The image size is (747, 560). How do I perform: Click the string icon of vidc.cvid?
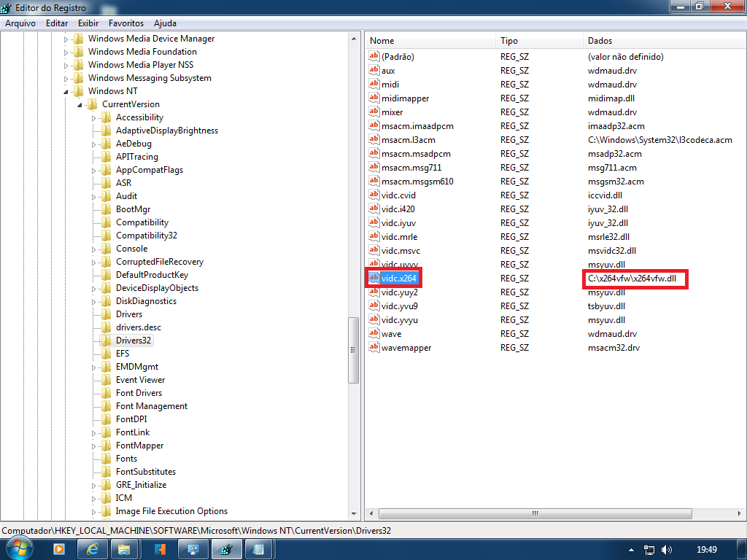click(x=374, y=194)
